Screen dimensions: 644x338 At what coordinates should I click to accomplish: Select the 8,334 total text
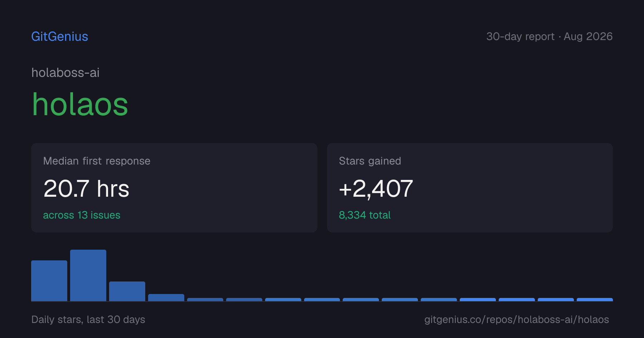click(365, 215)
